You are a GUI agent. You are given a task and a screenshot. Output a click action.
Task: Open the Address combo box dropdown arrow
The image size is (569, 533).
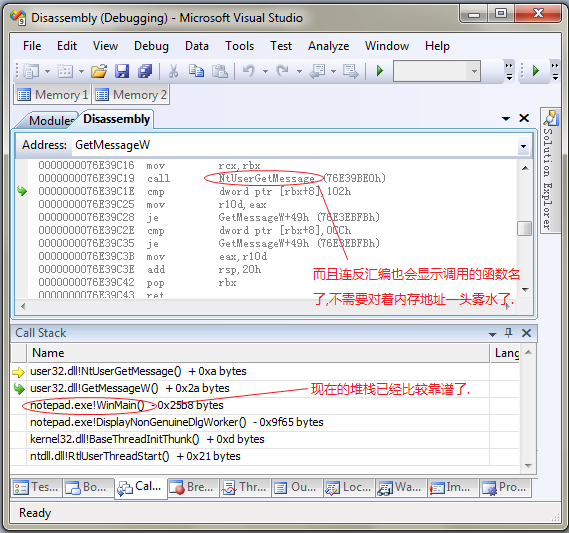[x=523, y=146]
